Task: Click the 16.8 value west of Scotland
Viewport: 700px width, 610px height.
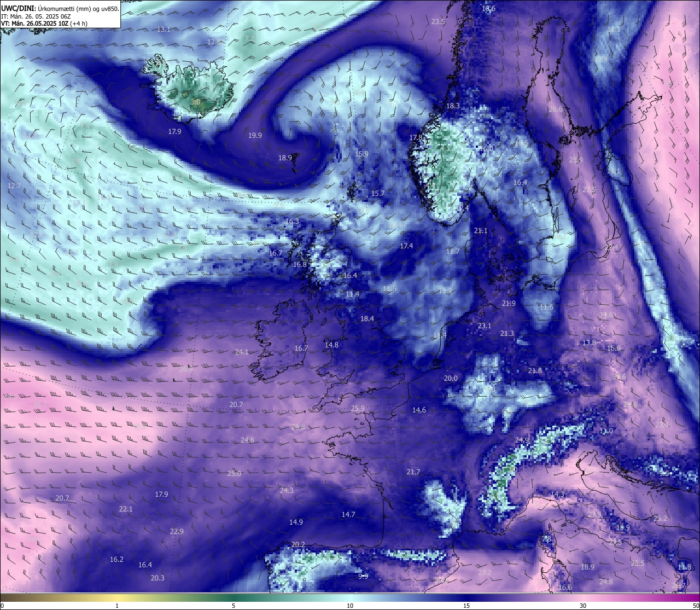Action: click(300, 264)
